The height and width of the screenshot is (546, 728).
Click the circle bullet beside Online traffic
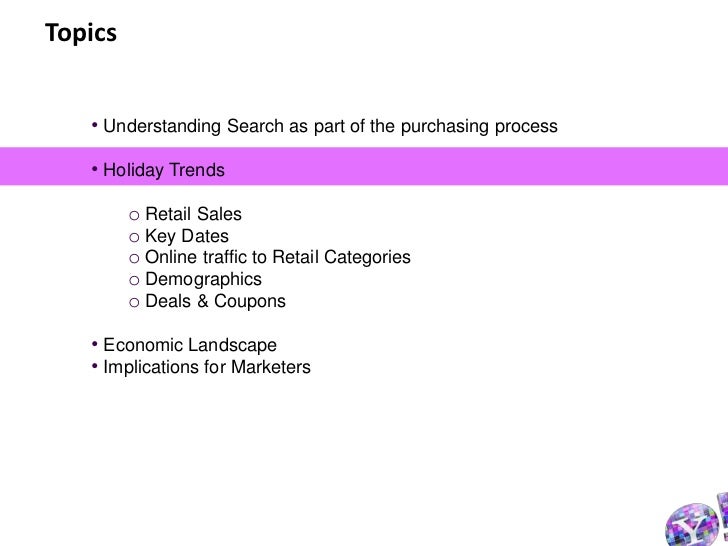click(x=133, y=259)
